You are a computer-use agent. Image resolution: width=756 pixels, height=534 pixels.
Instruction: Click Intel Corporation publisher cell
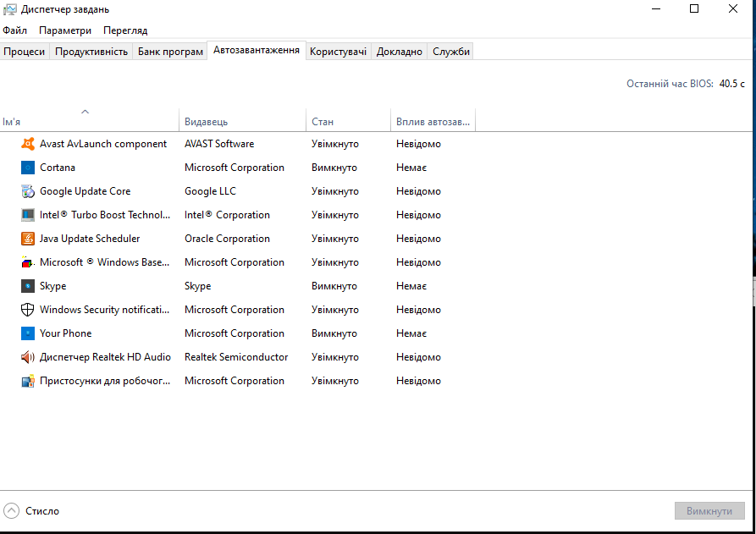227,214
